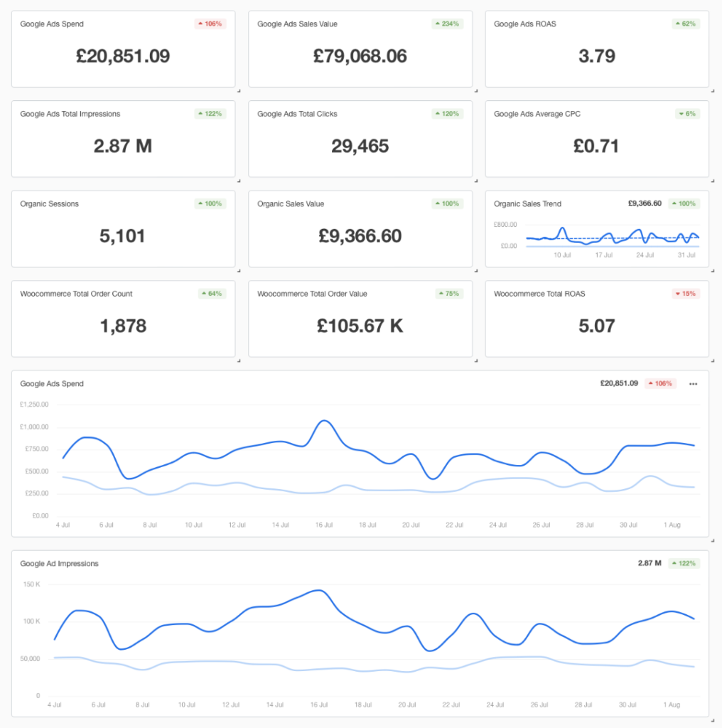Screen dimensions: 722x728
Task: Grab the resize handle of the Google Ads Total Impressions card
Action: [x=239, y=181]
